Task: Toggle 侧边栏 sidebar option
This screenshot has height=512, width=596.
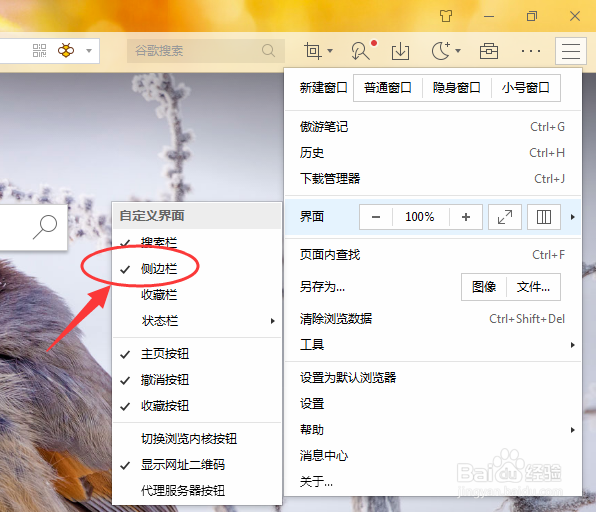Action: pos(197,269)
